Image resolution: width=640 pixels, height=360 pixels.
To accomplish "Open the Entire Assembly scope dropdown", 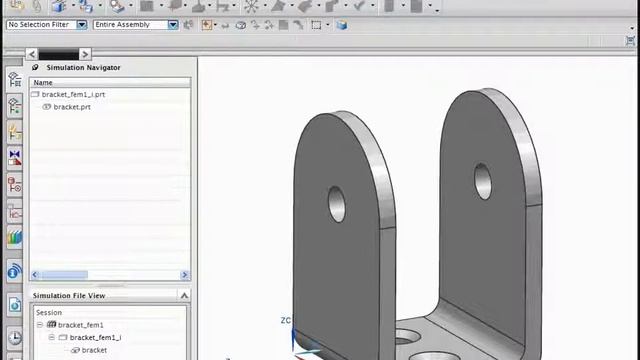I will (x=173, y=25).
